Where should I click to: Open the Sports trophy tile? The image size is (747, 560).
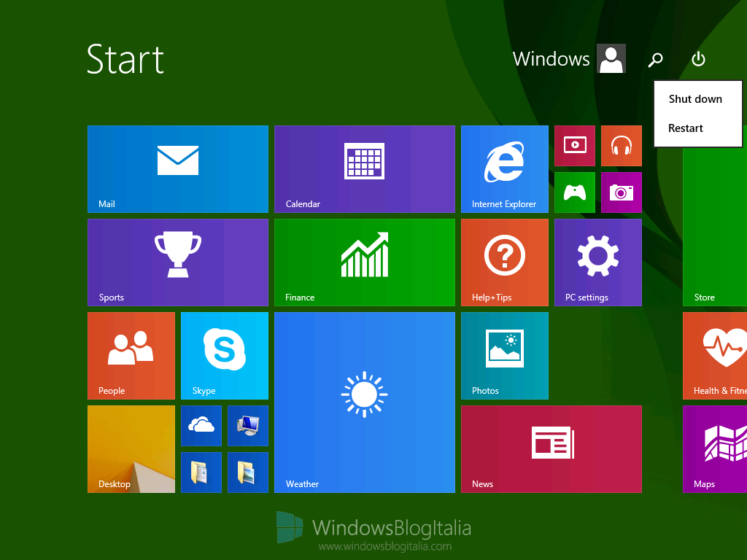tap(178, 262)
